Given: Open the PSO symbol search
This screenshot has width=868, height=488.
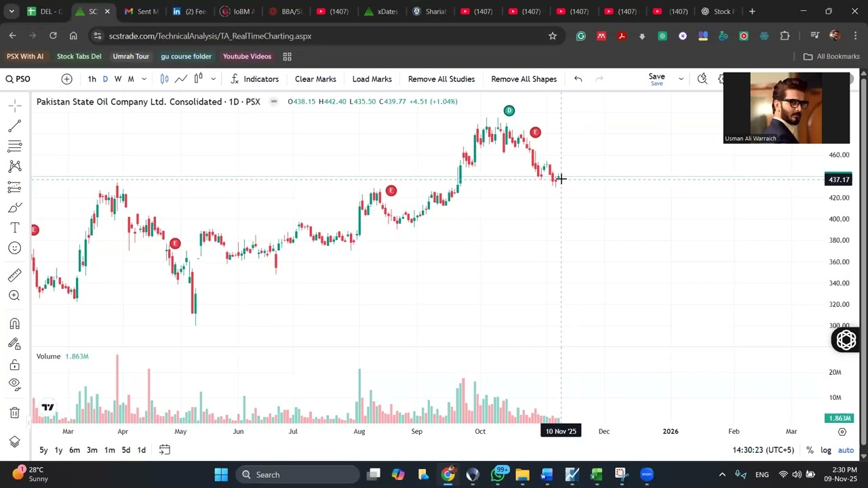Looking at the screenshot, I should [x=18, y=79].
